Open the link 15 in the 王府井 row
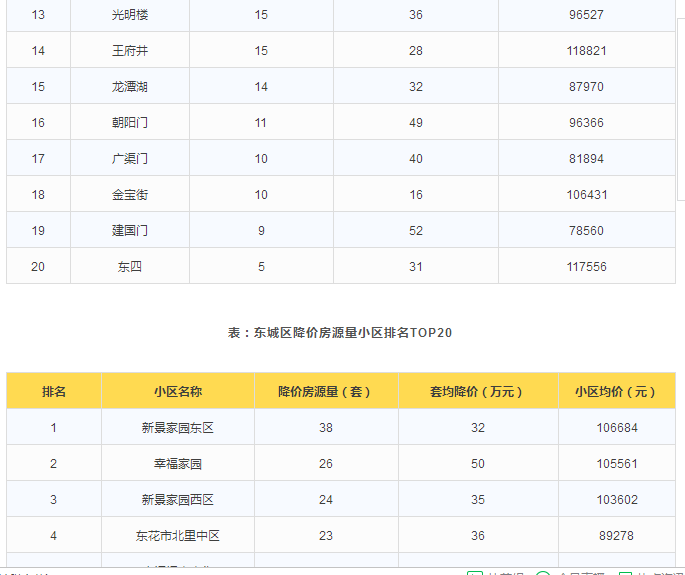The image size is (685, 575). click(x=261, y=51)
